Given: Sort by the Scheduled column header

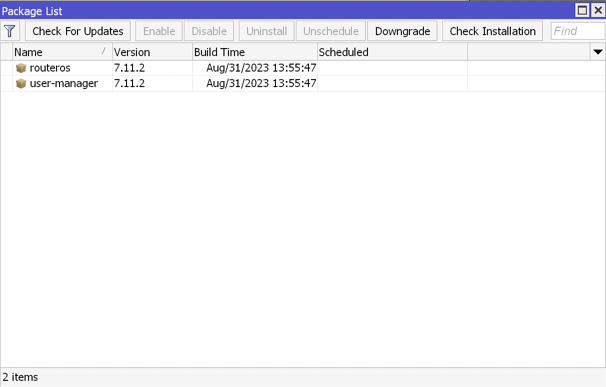Looking at the screenshot, I should click(392, 52).
